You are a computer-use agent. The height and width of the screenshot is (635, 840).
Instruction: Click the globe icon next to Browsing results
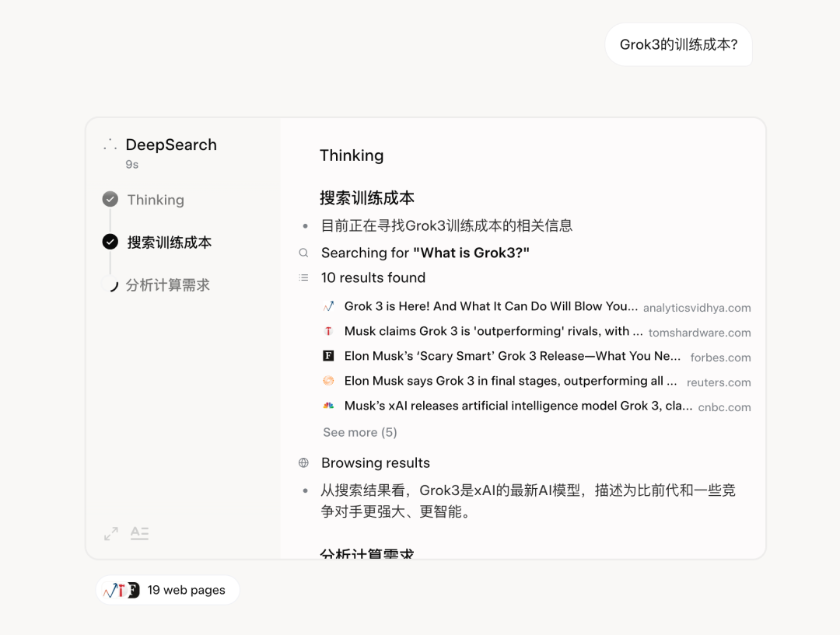pyautogui.click(x=303, y=462)
